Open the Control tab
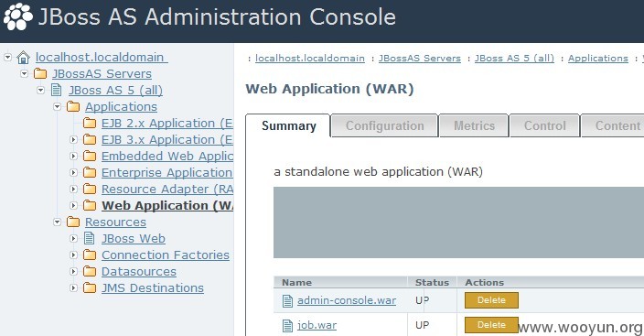 [544, 125]
